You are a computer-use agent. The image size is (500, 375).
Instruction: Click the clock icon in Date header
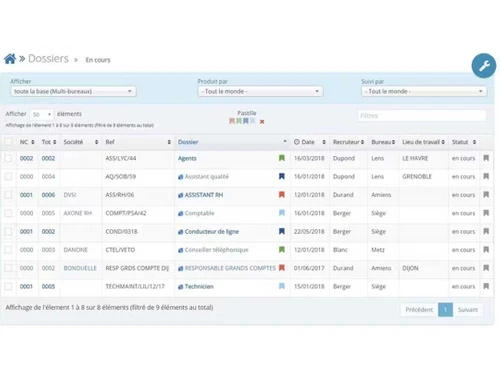pyautogui.click(x=297, y=142)
